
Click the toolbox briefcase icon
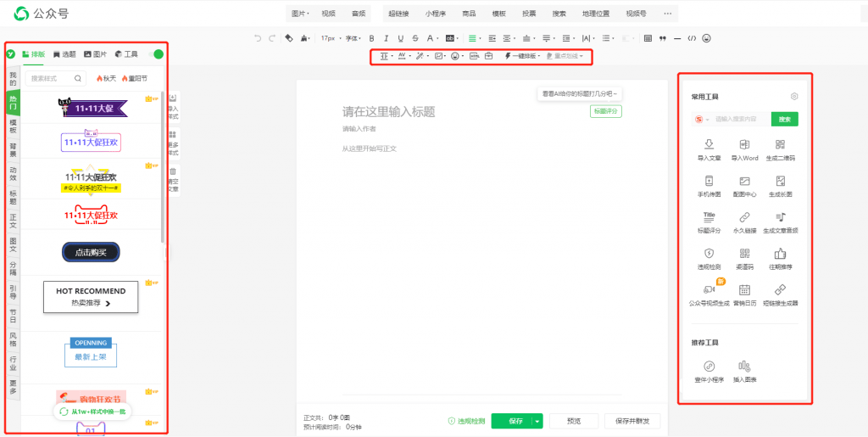click(489, 56)
